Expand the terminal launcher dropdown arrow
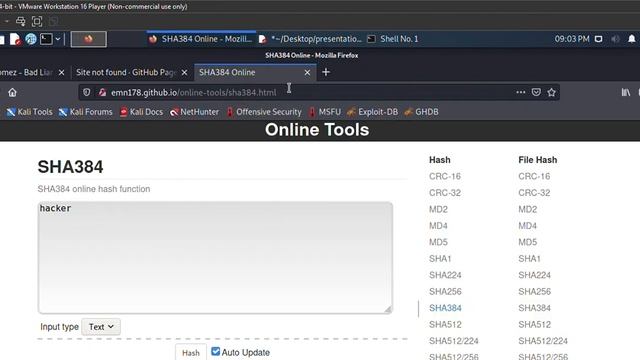 [x=58, y=39]
